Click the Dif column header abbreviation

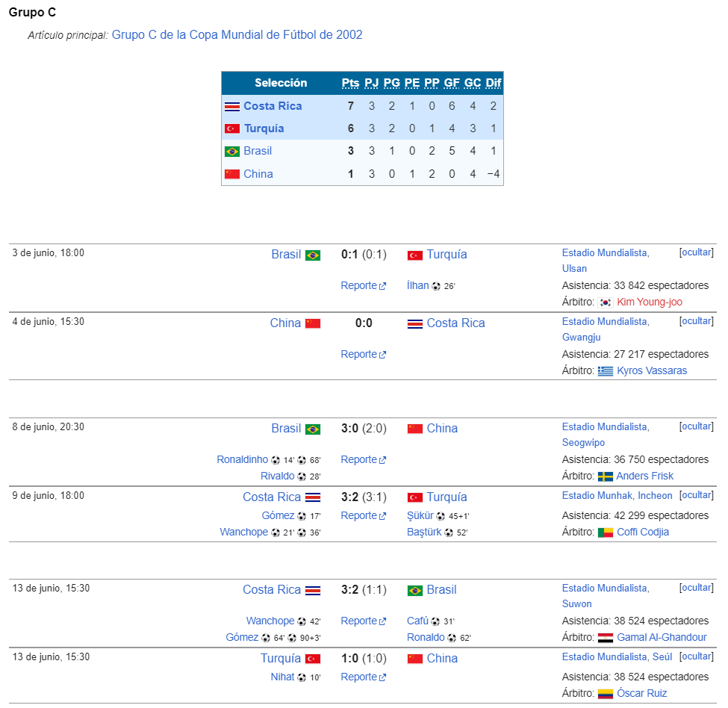point(493,83)
